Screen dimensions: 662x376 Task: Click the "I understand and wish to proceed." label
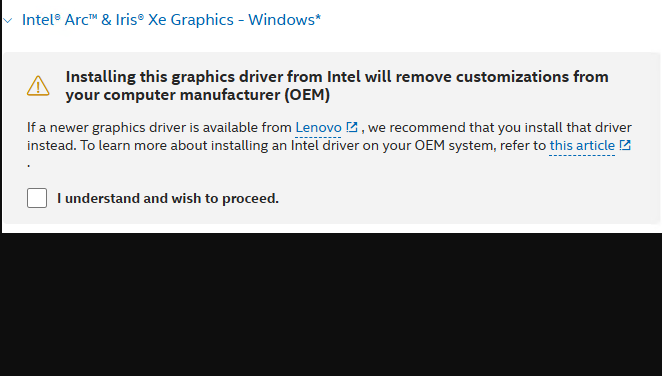[x=168, y=198]
